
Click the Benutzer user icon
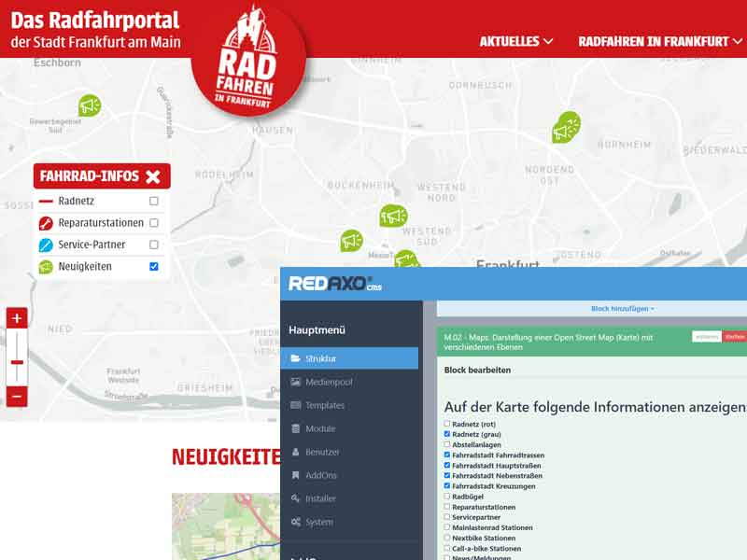pos(295,452)
